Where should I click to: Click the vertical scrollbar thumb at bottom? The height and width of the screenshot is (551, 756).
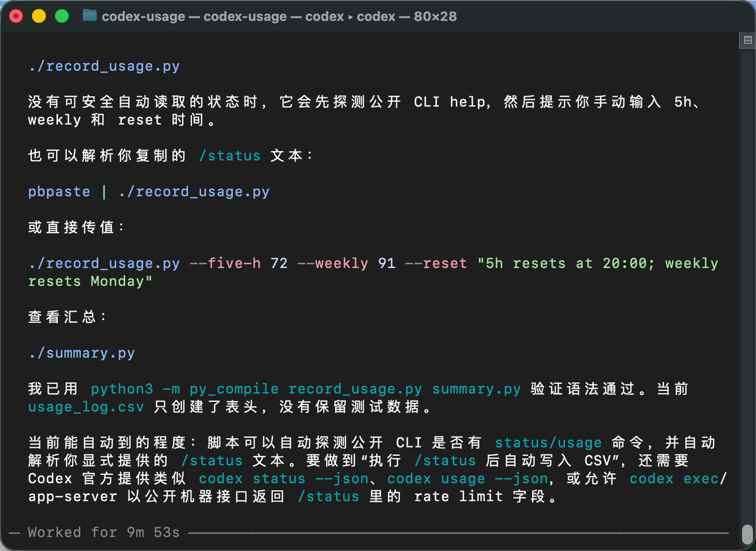(747, 534)
